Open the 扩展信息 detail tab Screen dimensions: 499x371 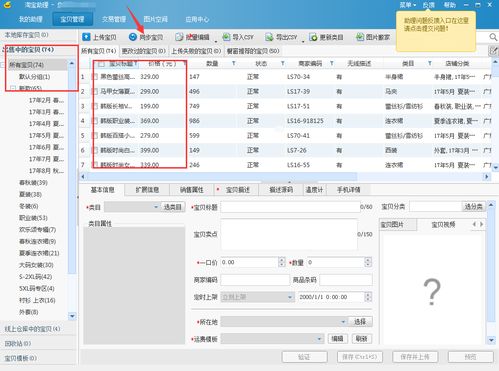147,190
